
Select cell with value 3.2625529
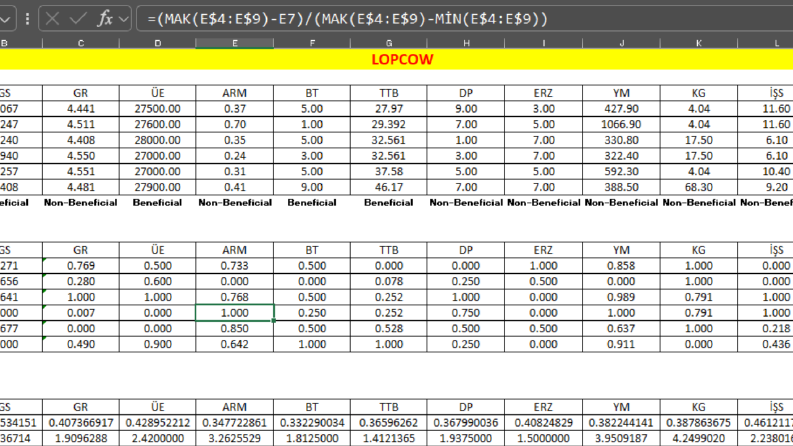(235, 438)
